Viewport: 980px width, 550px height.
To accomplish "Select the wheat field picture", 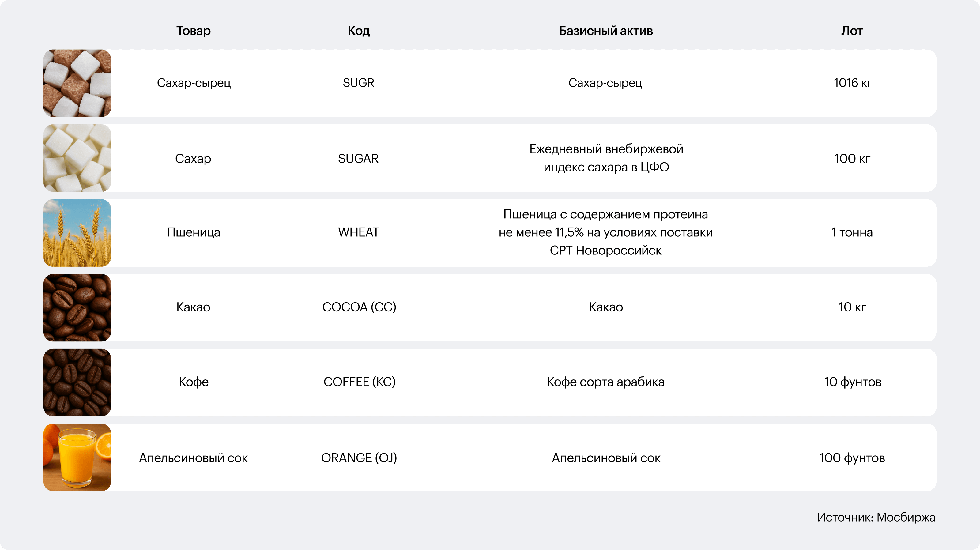I will tap(77, 233).
